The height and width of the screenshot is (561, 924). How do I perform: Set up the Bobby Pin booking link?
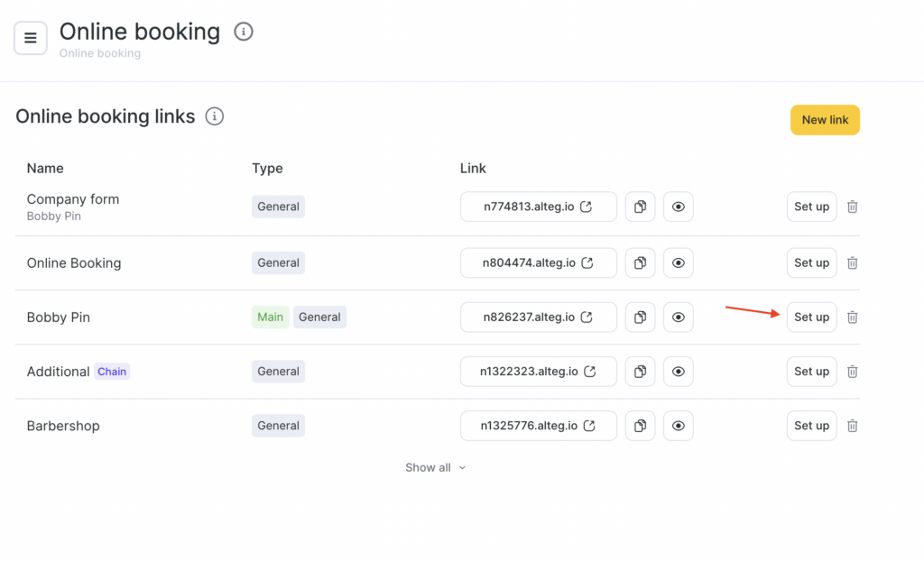(811, 317)
